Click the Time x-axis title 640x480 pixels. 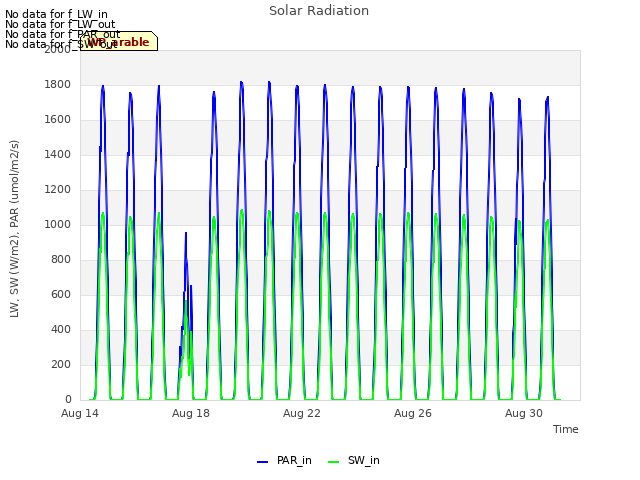(565, 429)
